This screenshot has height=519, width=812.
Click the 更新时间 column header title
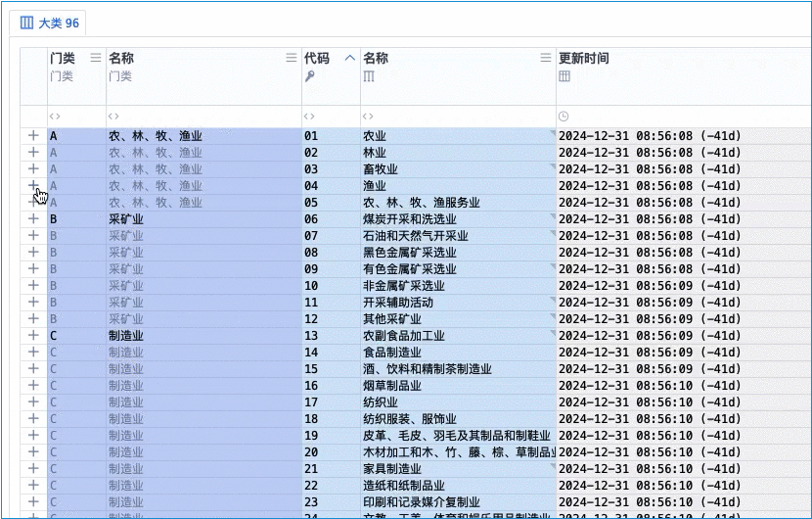(584, 58)
